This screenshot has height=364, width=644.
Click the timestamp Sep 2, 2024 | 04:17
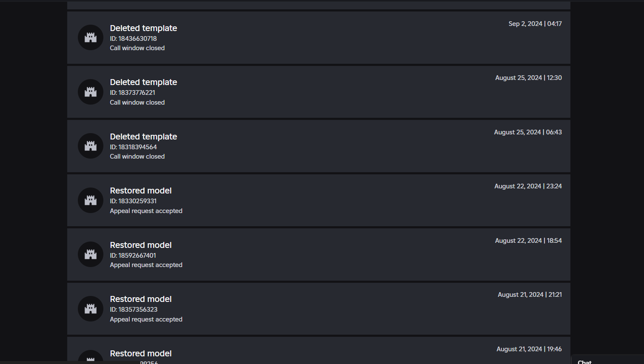click(x=535, y=24)
